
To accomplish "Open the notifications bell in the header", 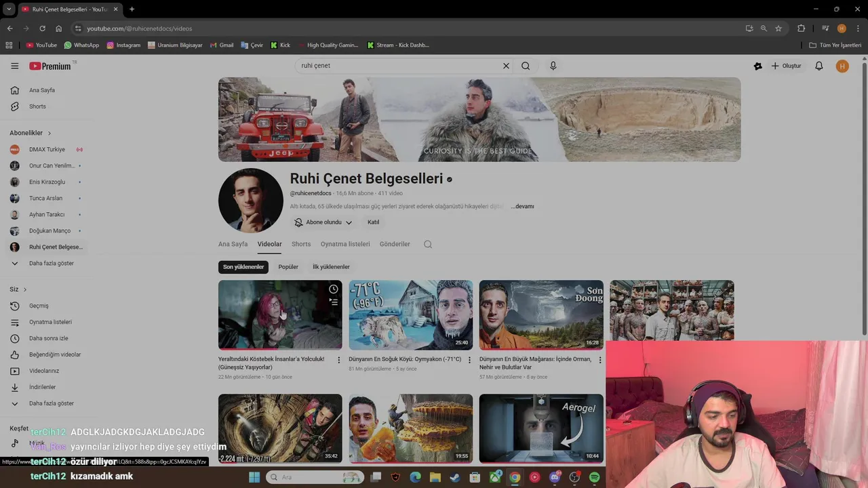I will pyautogui.click(x=819, y=66).
